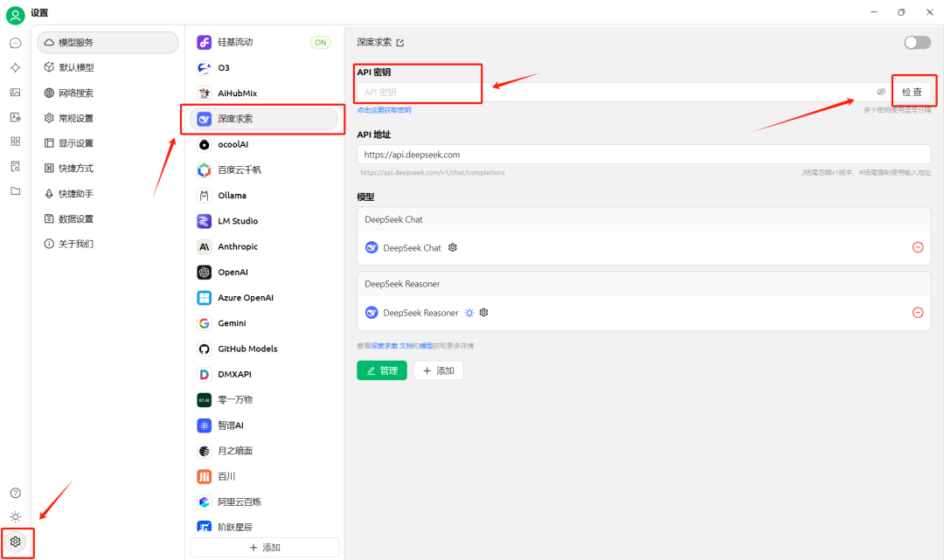The height and width of the screenshot is (560, 944).
Task: Open DeepSeek Reasoner model settings gear
Action: point(483,313)
